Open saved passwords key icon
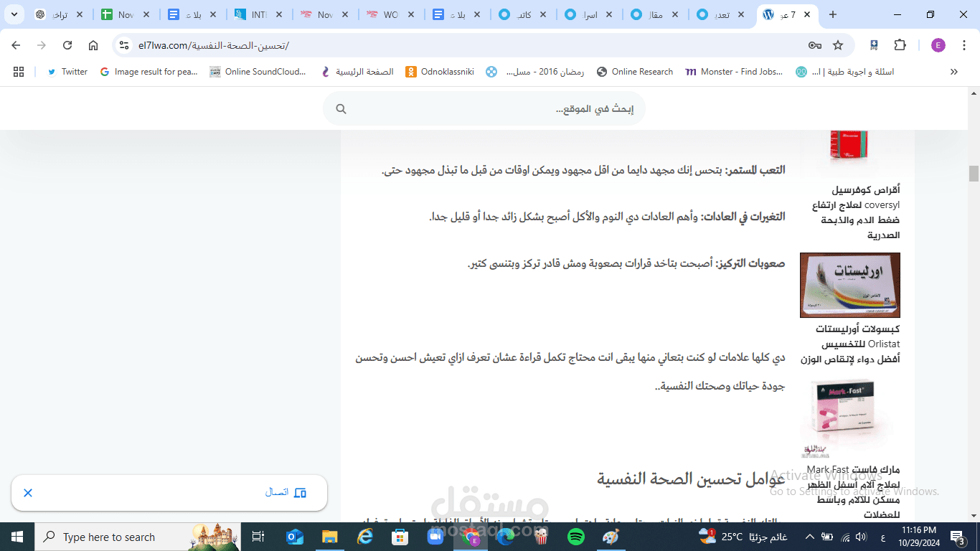The image size is (980, 551). click(815, 45)
